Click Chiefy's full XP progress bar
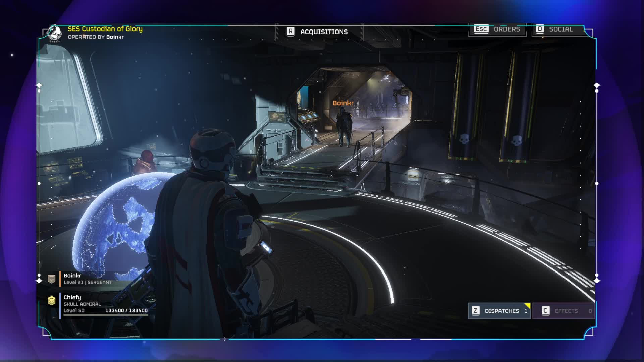Image resolution: width=644 pixels, height=362 pixels. click(x=106, y=315)
